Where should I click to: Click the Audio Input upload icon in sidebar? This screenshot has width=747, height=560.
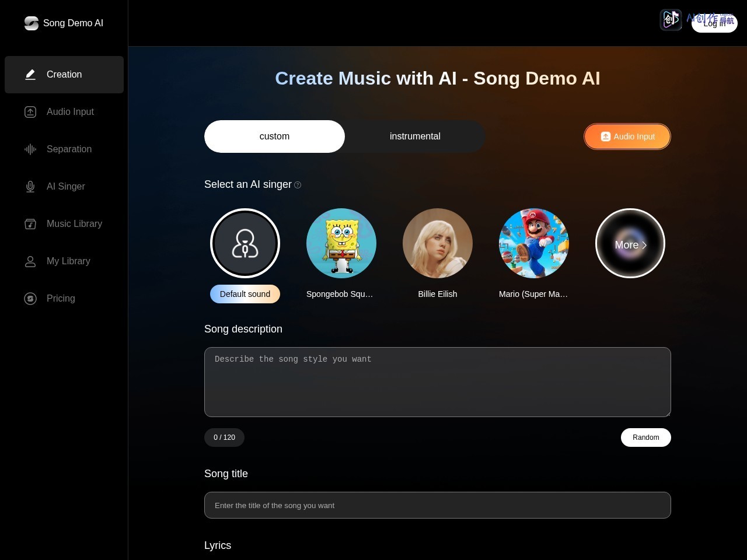pyautogui.click(x=30, y=112)
